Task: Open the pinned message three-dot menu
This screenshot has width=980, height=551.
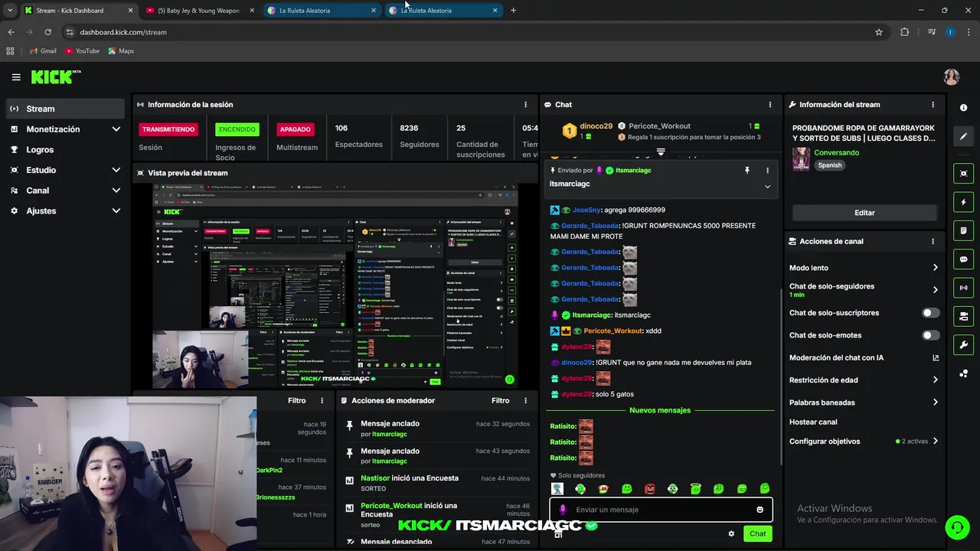Action: click(x=767, y=171)
